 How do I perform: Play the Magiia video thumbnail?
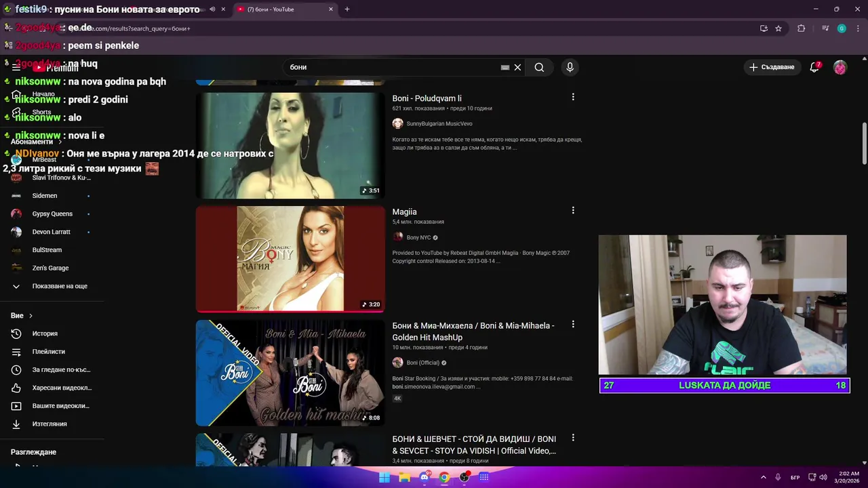[x=290, y=259]
